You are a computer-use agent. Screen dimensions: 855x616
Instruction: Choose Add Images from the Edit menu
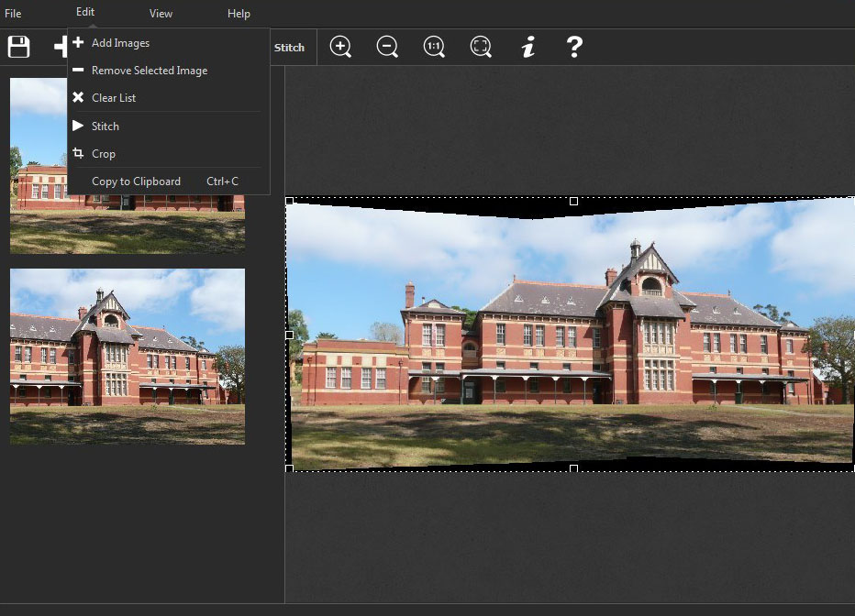(x=119, y=42)
